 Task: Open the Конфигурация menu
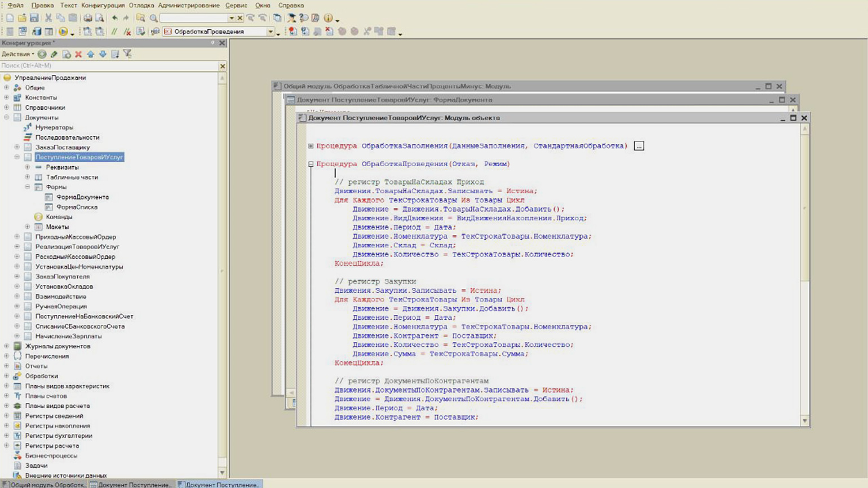coord(103,5)
